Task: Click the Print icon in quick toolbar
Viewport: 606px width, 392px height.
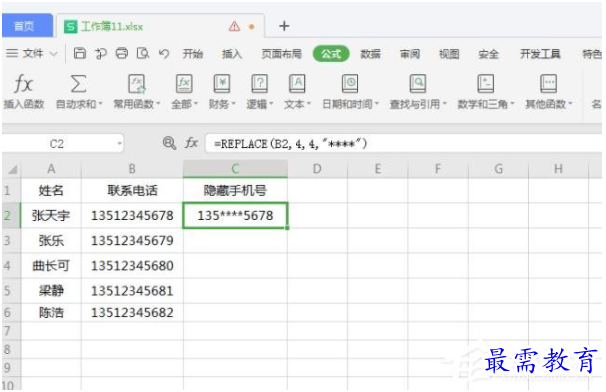Action: (122, 53)
